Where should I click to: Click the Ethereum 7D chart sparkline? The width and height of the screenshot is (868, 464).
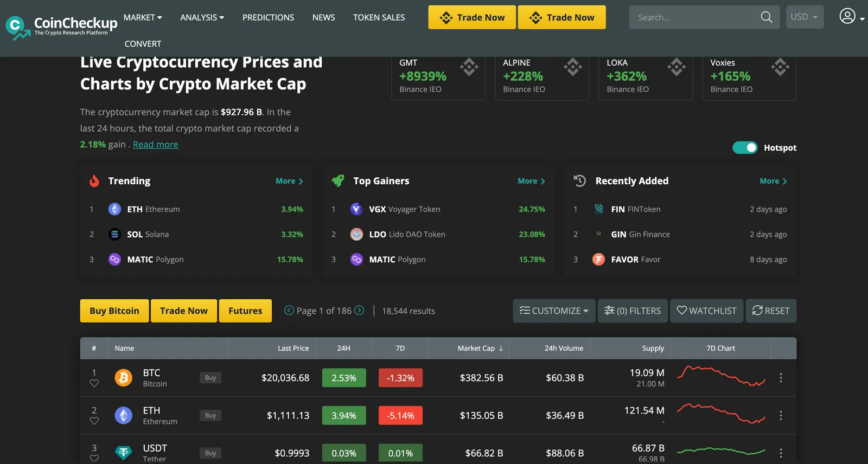click(721, 413)
